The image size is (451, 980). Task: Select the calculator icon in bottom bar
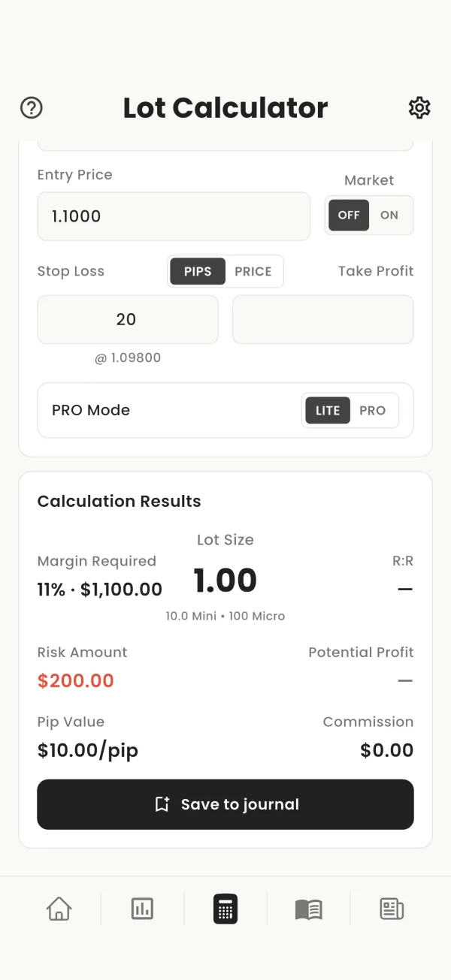click(225, 909)
